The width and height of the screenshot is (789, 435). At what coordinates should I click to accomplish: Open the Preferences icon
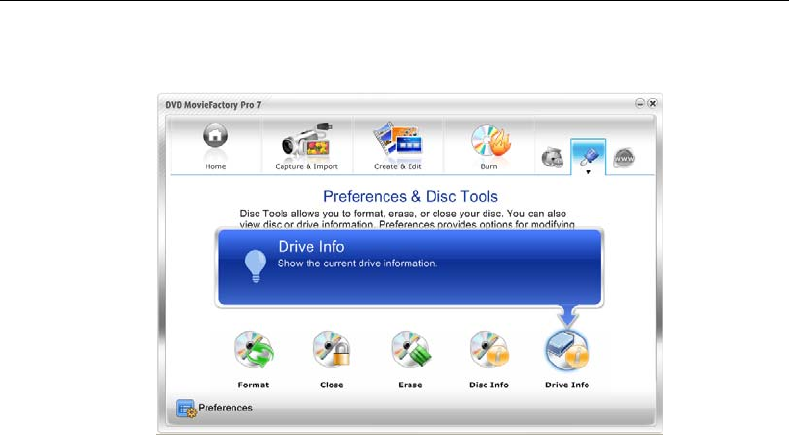(186, 408)
